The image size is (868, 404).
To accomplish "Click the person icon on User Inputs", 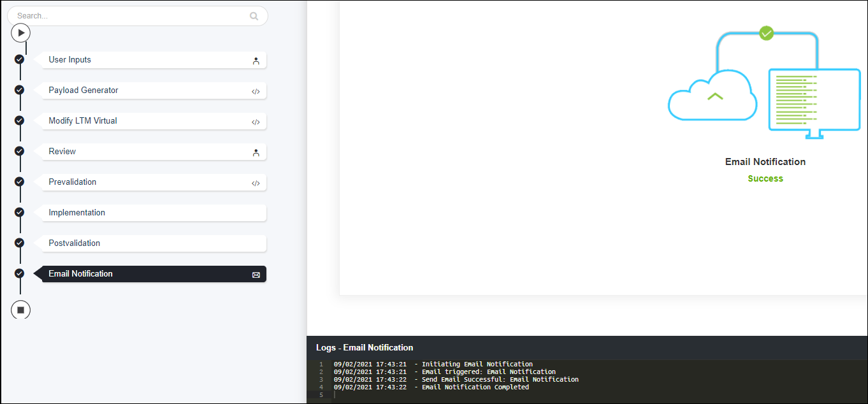I will (256, 61).
